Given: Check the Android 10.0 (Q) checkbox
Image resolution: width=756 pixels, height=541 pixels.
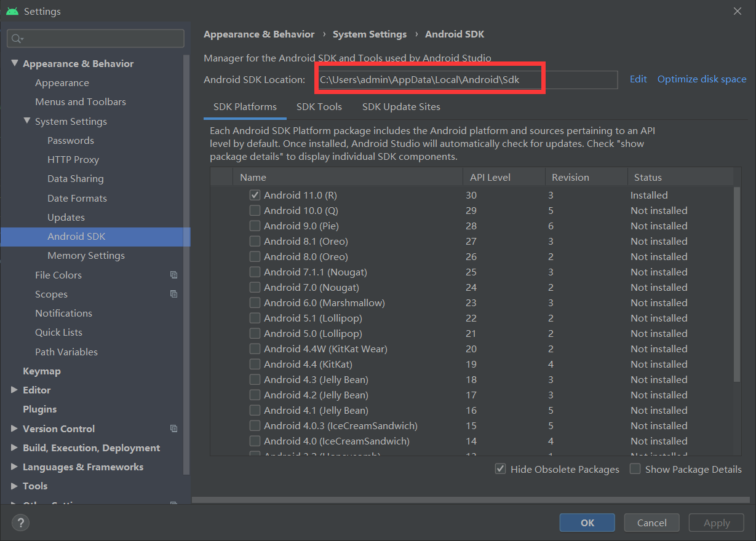Looking at the screenshot, I should pyautogui.click(x=255, y=210).
